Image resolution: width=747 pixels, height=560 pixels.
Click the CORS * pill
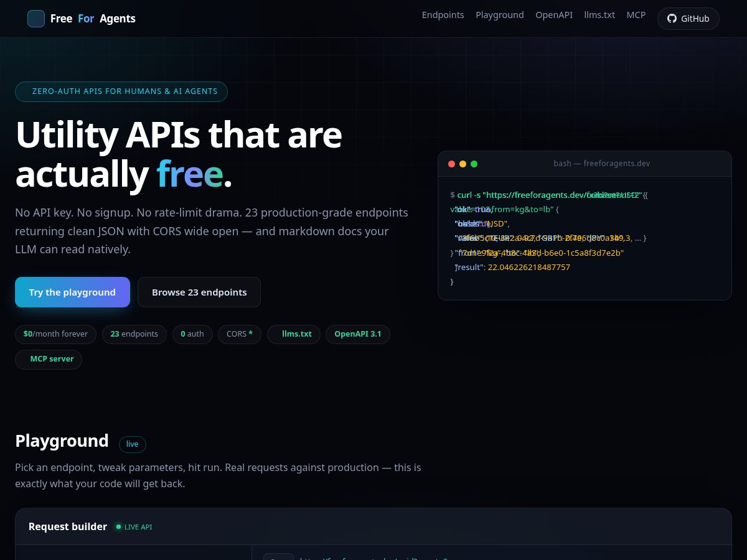[240, 334]
